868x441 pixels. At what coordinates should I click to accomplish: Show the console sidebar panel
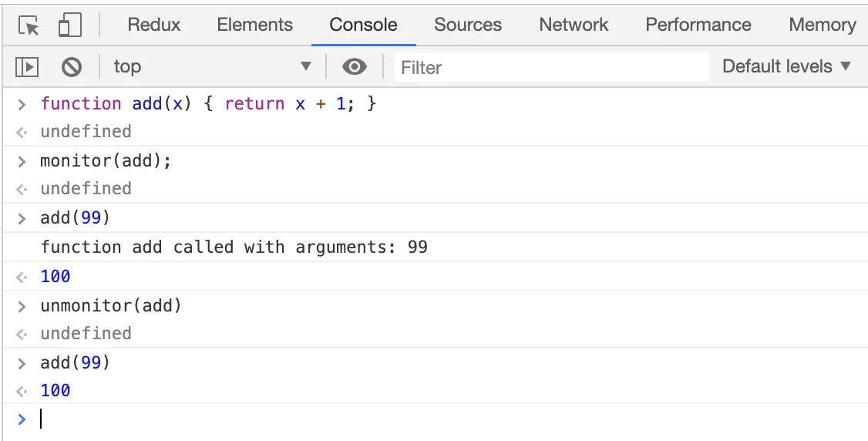(27, 67)
